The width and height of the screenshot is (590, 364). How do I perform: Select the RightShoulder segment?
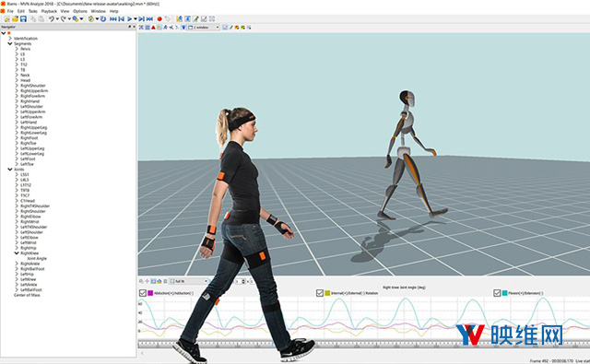tap(33, 86)
